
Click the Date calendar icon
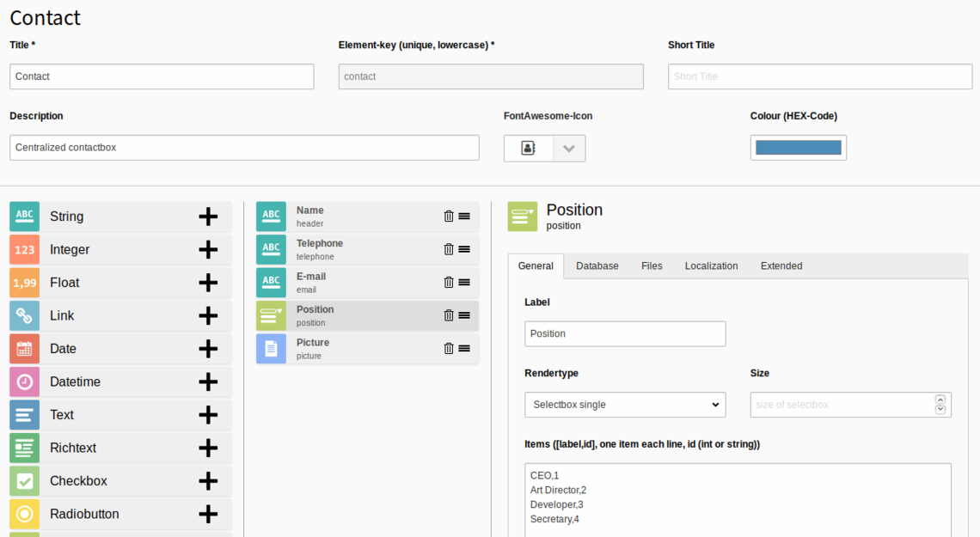24,348
